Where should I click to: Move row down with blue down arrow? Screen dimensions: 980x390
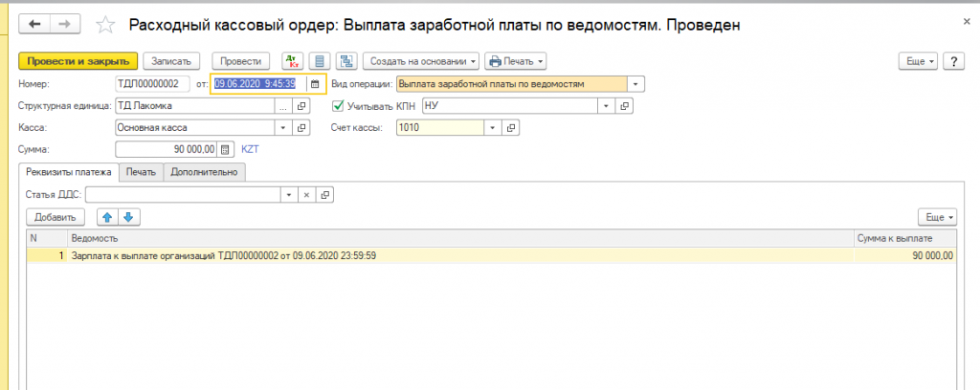click(127, 217)
